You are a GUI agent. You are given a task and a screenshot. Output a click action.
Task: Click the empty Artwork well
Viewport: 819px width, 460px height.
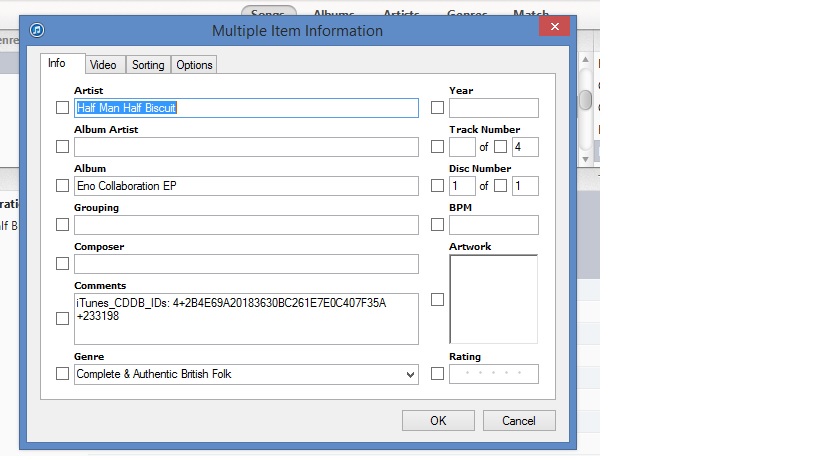494,299
